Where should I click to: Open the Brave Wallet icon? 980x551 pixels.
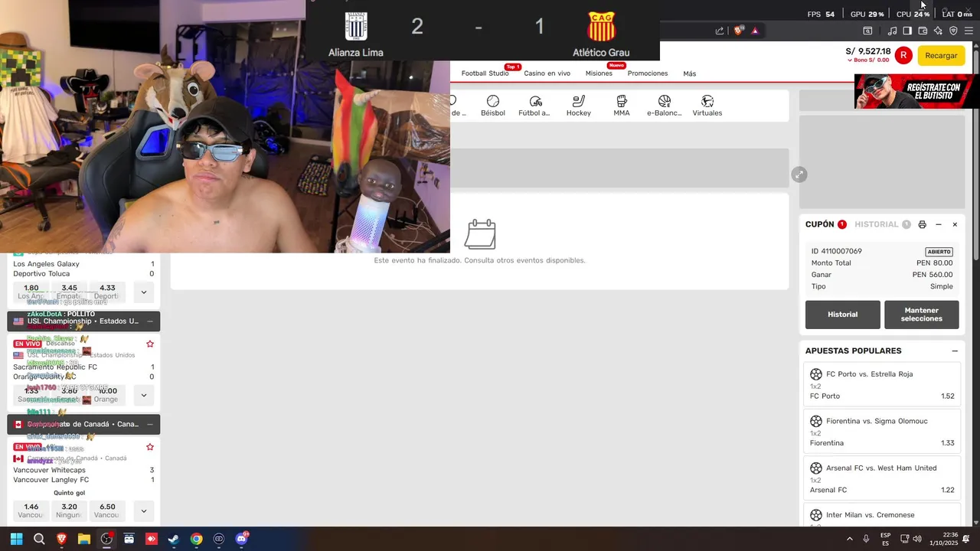(x=923, y=31)
